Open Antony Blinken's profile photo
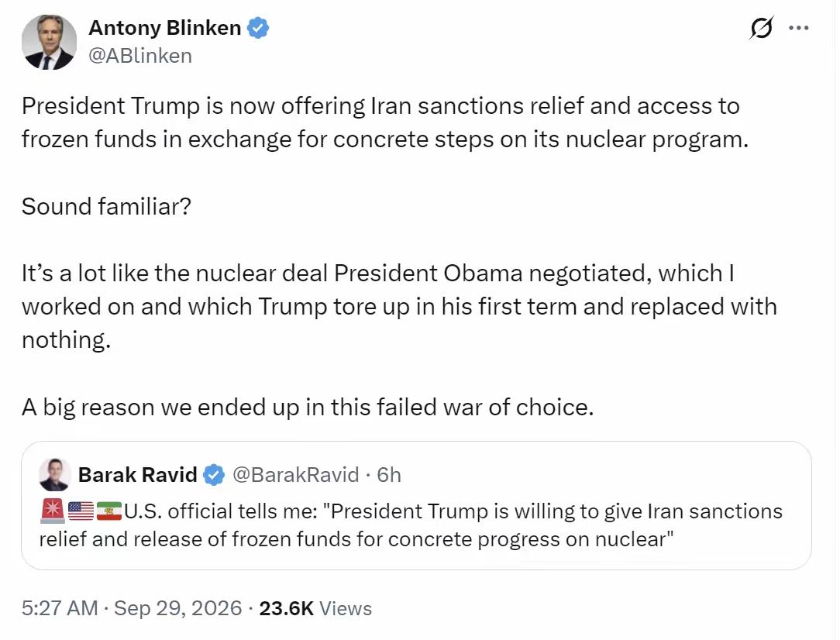Viewport: 840px width, 640px height. 50,43
